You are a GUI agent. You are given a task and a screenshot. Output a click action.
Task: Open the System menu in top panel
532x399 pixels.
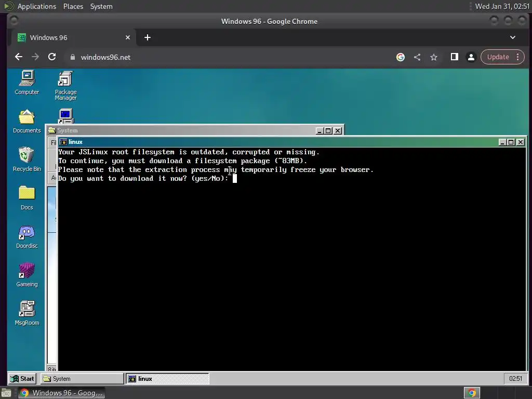coord(101,6)
